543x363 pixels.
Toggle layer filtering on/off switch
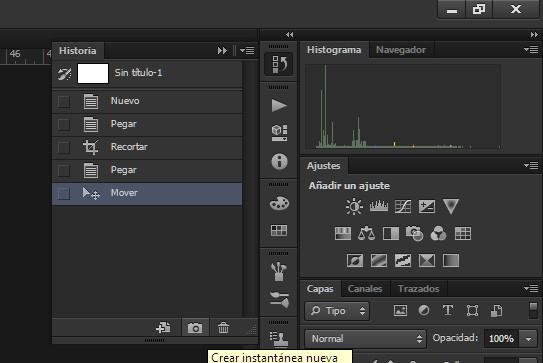(533, 310)
